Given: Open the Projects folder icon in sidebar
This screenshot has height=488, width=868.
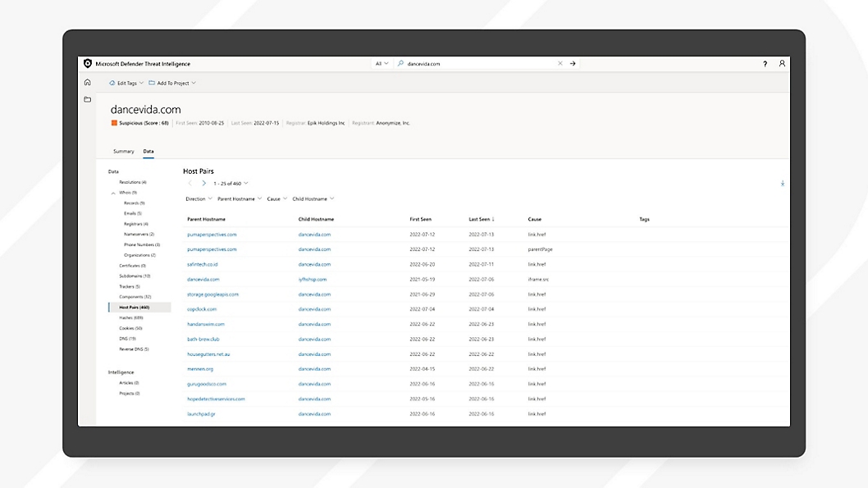Looking at the screenshot, I should (88, 99).
